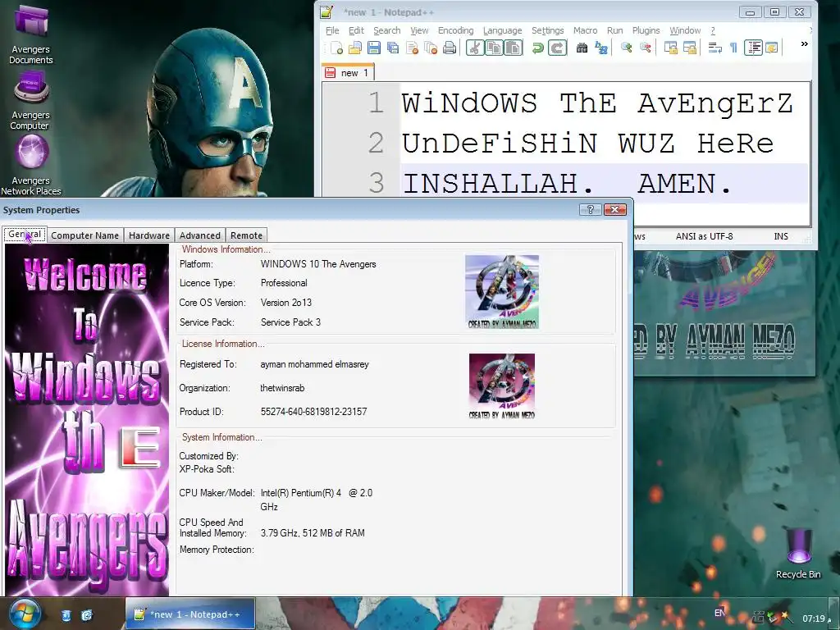The height and width of the screenshot is (630, 840).
Task: Open the Macro menu in Notepad++
Action: tap(585, 30)
